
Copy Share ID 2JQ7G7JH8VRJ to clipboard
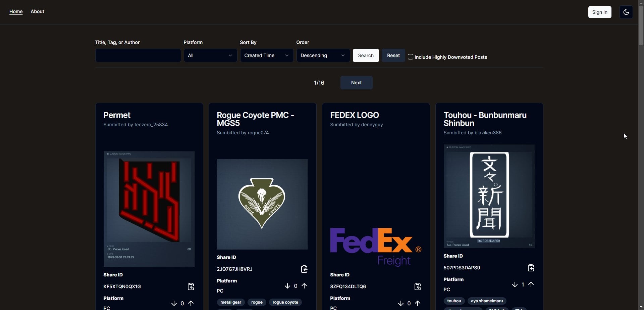coord(304,269)
